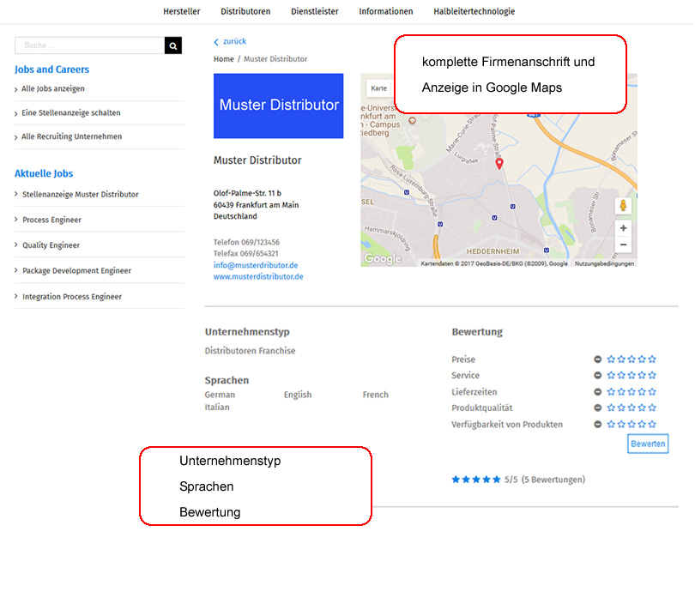Open www.musterdistributor.de website link
The width and height of the screenshot is (695, 616).
pos(258,276)
